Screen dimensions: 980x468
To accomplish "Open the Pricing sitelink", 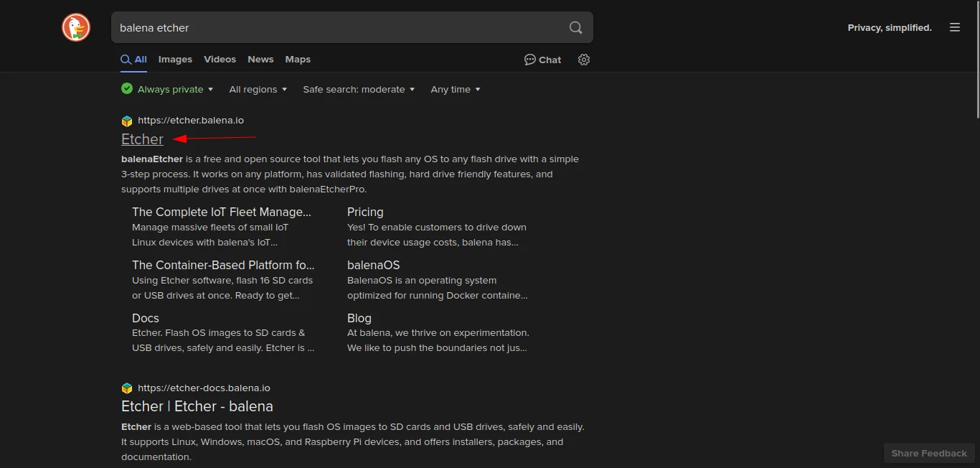I will [365, 212].
